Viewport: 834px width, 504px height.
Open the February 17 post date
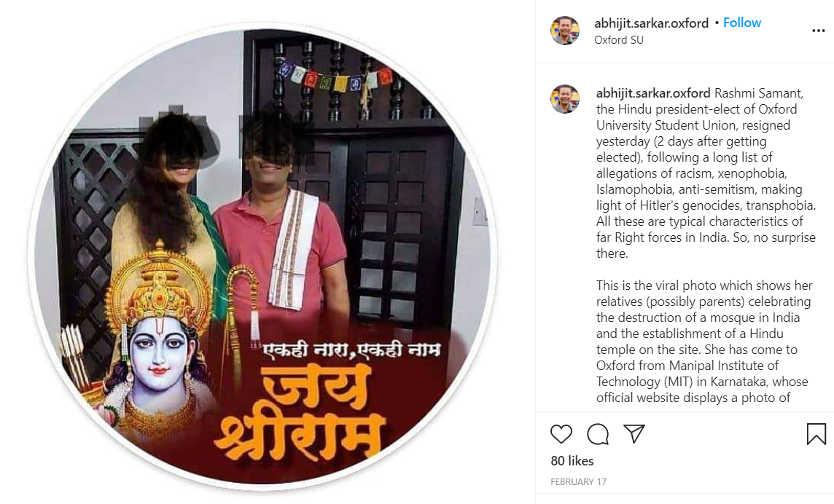(x=578, y=481)
